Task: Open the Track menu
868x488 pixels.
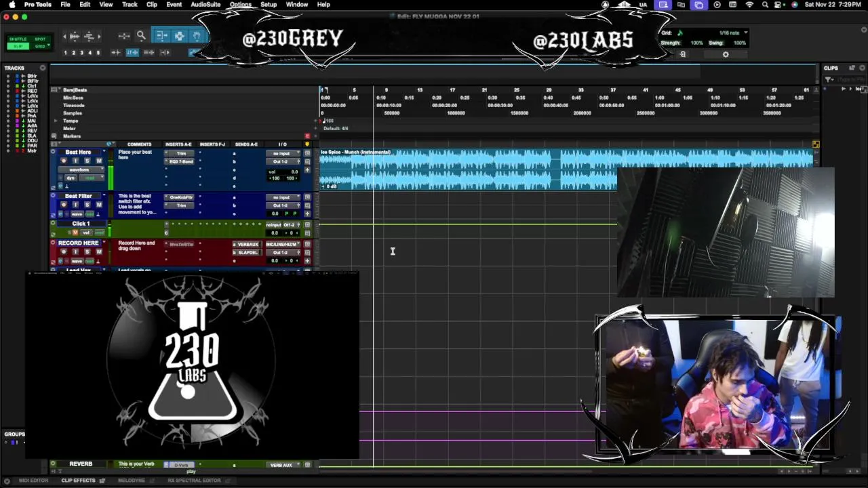Action: tap(130, 5)
